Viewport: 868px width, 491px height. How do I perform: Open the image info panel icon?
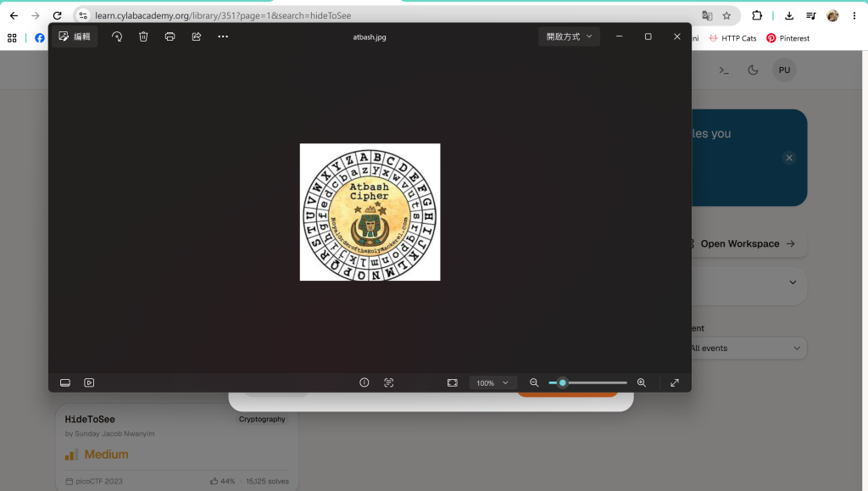pyautogui.click(x=364, y=382)
